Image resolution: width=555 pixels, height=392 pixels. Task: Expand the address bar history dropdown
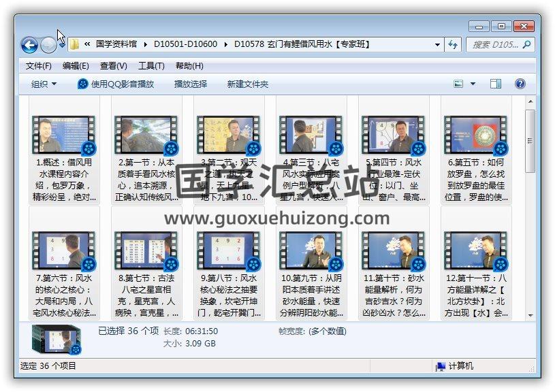pyautogui.click(x=438, y=44)
